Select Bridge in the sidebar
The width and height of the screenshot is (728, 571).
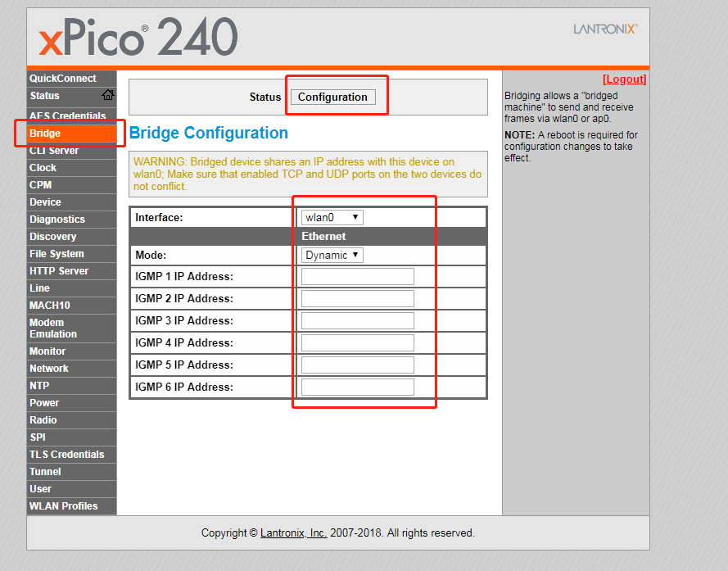tap(71, 134)
